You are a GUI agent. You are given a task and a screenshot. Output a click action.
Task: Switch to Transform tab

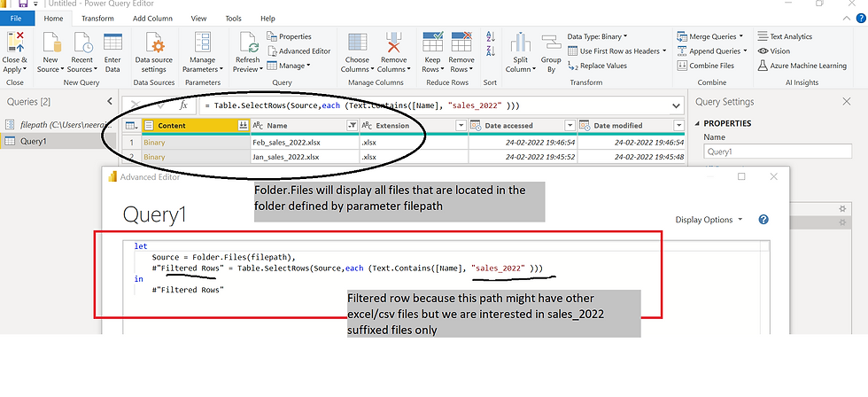coord(97,19)
